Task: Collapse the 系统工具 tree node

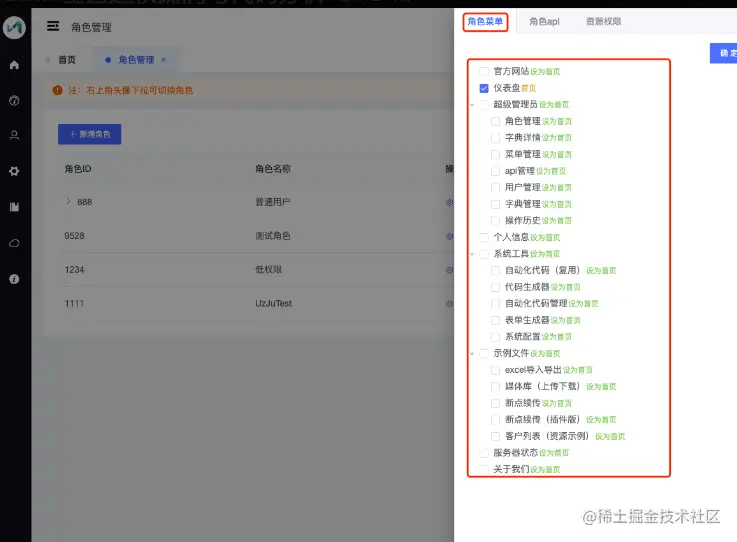Action: pos(472,254)
